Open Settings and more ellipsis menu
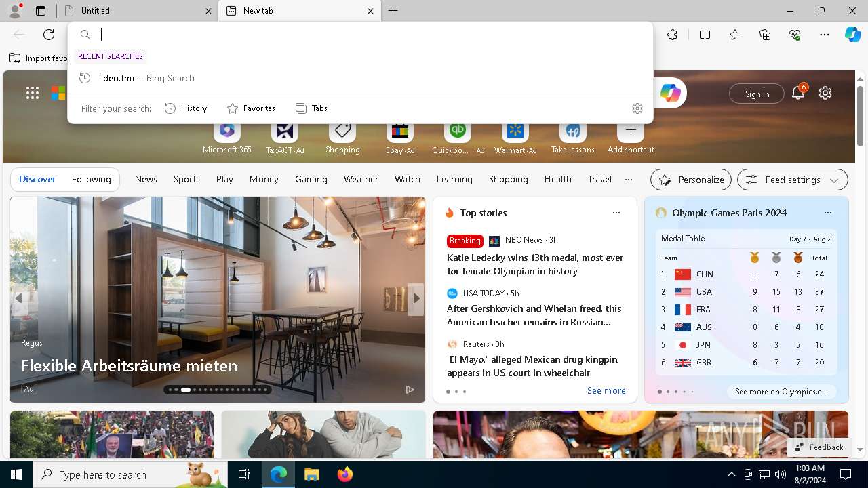The width and height of the screenshot is (868, 488). pos(825,35)
